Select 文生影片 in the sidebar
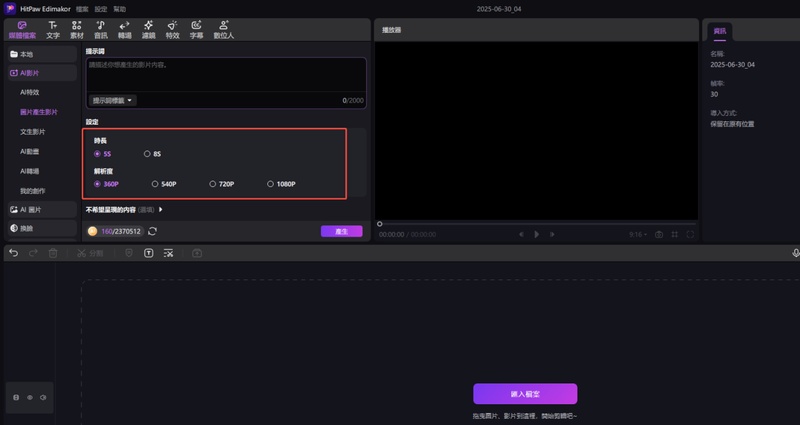 [x=32, y=132]
